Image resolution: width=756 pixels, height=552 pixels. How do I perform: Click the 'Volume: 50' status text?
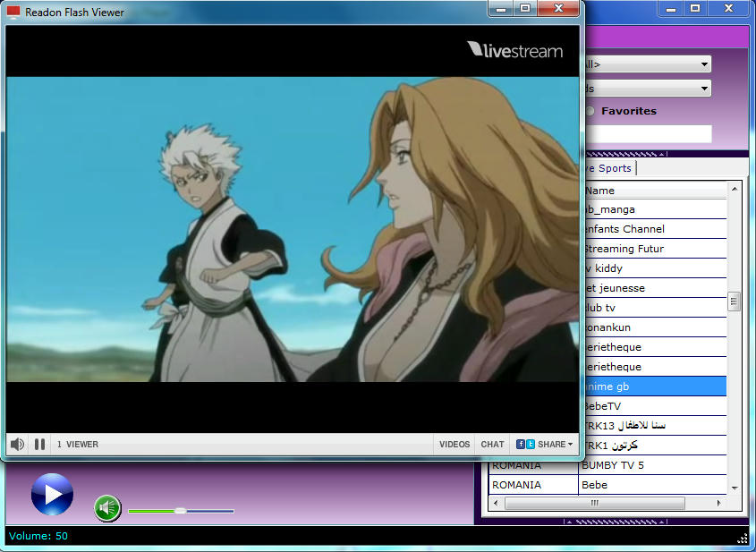[x=38, y=536]
